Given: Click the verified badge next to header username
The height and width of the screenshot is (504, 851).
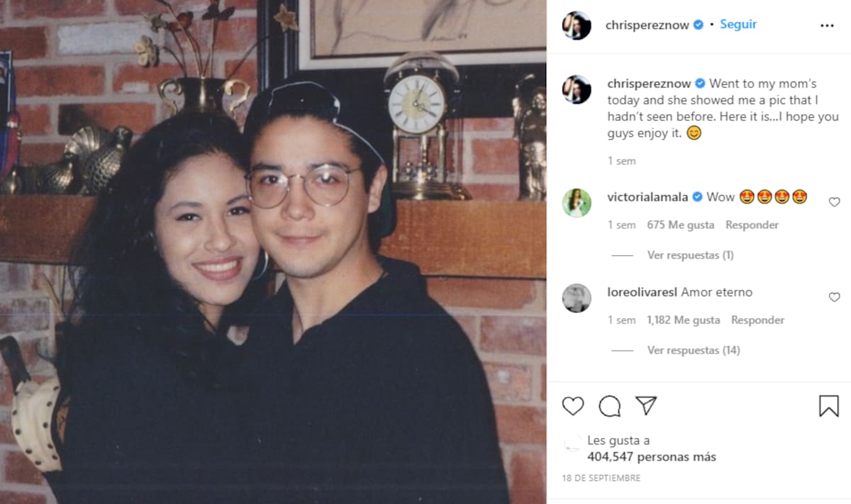Looking at the screenshot, I should click(699, 24).
